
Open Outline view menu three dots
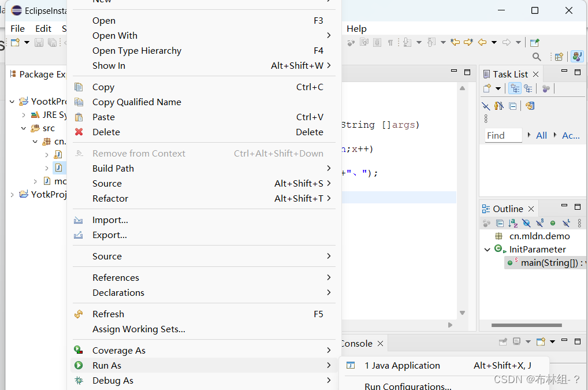coord(580,224)
